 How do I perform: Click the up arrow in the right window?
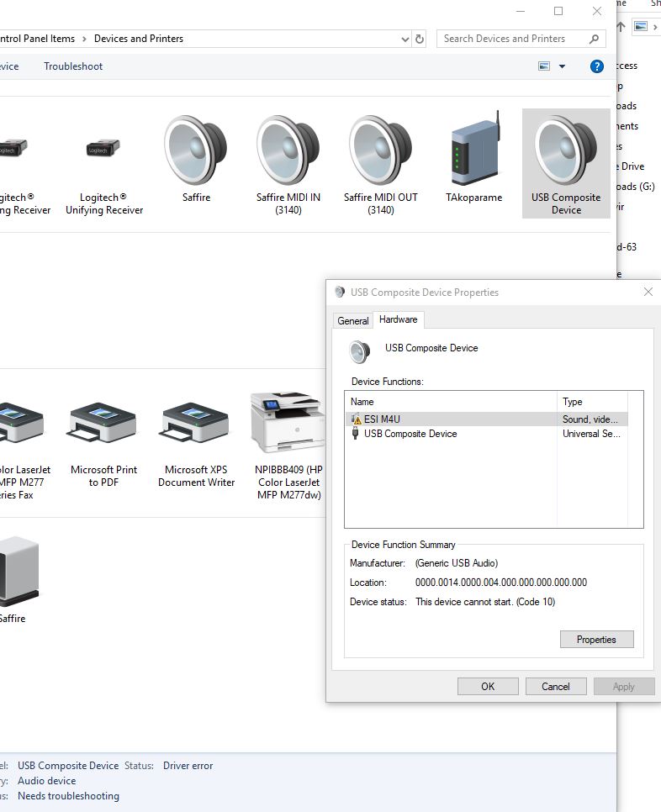621,26
